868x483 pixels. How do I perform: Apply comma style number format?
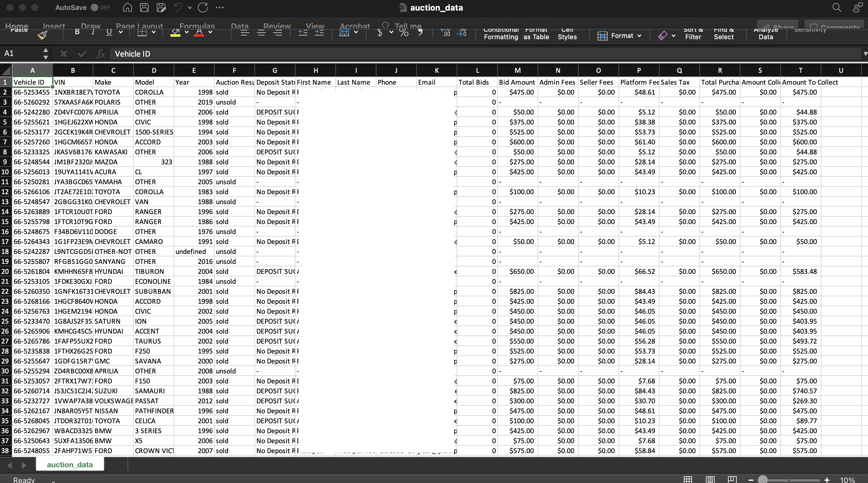[420, 32]
